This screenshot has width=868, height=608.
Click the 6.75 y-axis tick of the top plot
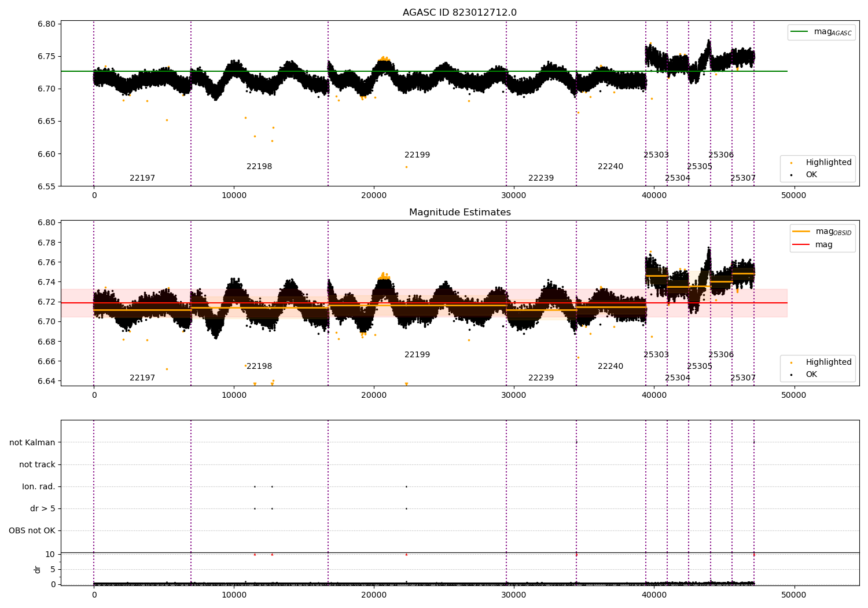(x=46, y=56)
